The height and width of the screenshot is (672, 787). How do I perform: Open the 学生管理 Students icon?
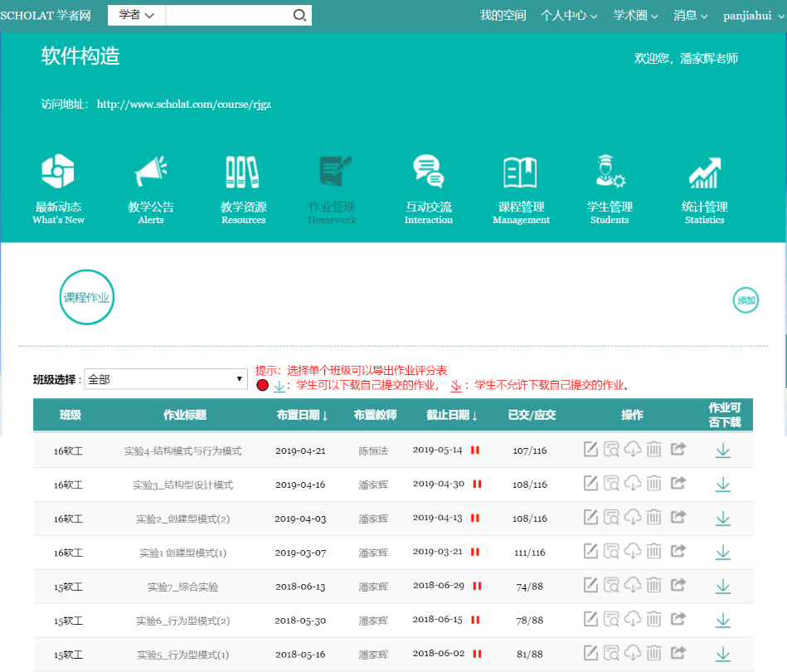point(610,173)
